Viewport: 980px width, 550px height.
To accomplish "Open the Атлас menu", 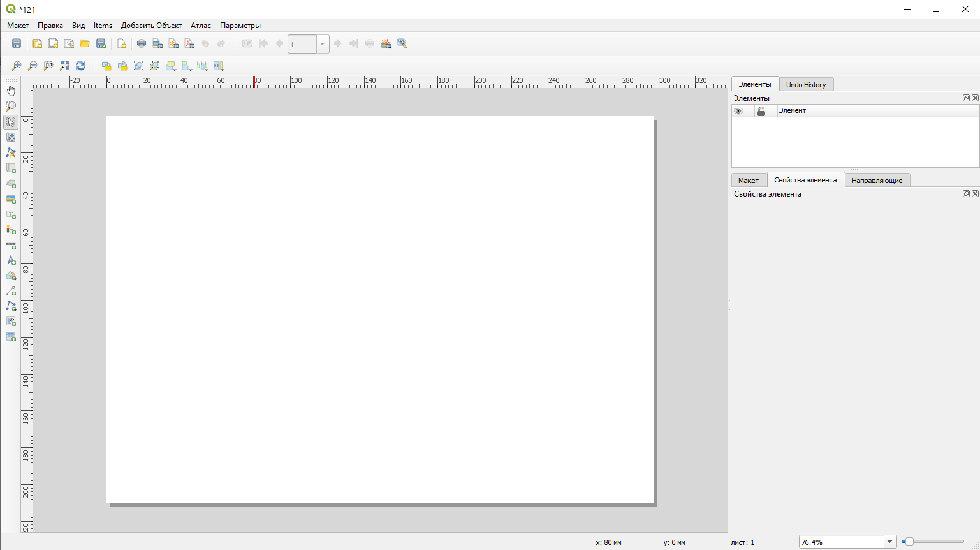I will (x=200, y=26).
